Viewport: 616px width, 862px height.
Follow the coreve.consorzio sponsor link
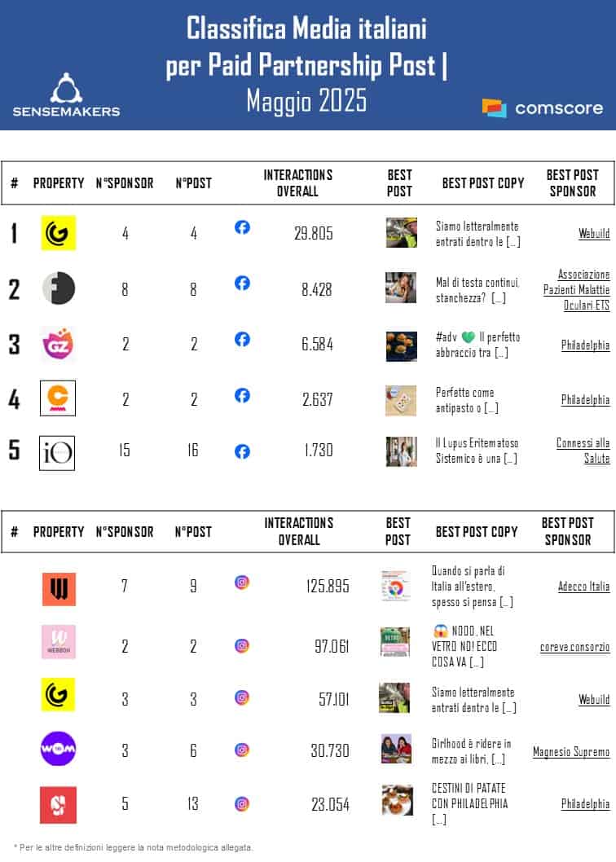pos(574,646)
